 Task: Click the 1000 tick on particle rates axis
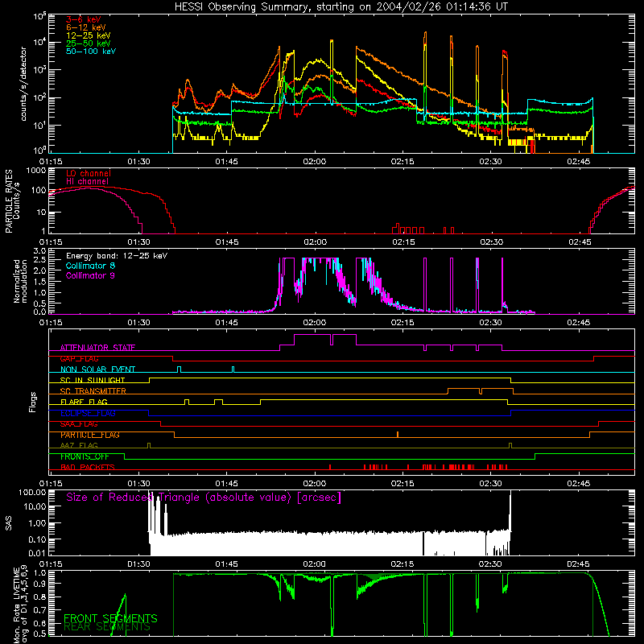[x=35, y=171]
